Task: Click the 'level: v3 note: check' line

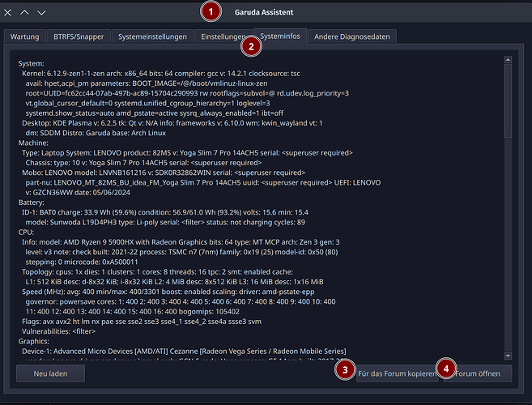Action: click(181, 252)
